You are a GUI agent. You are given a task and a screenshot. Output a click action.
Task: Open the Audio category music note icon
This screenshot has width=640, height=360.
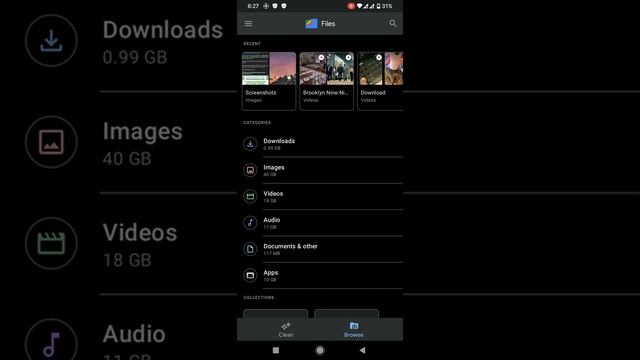tap(250, 223)
